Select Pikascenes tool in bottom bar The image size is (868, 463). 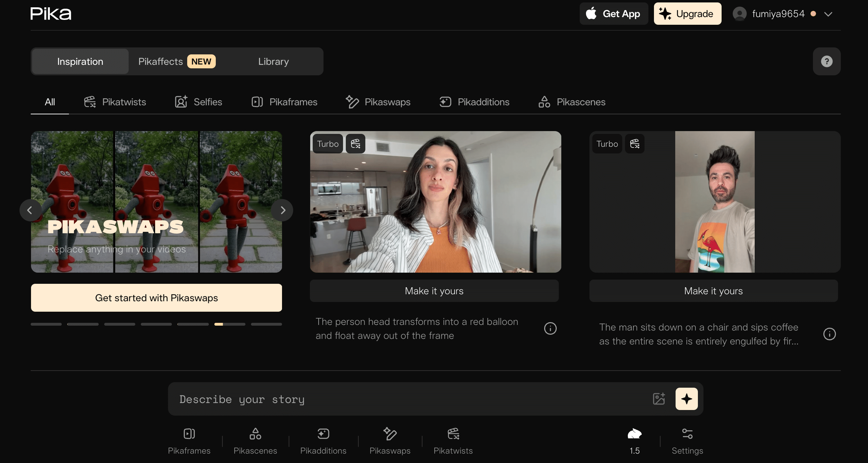point(255,441)
